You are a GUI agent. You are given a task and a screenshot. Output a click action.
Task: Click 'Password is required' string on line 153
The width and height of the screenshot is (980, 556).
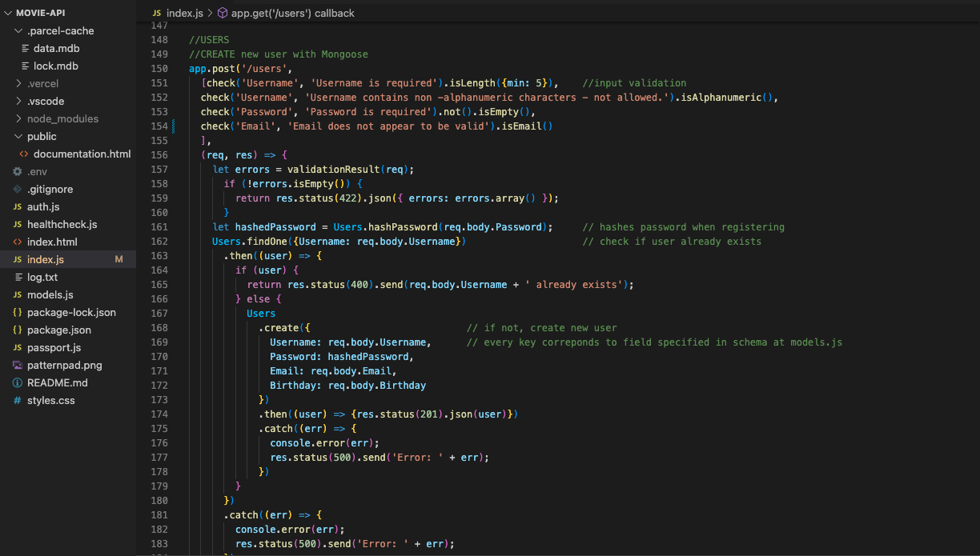(367, 112)
